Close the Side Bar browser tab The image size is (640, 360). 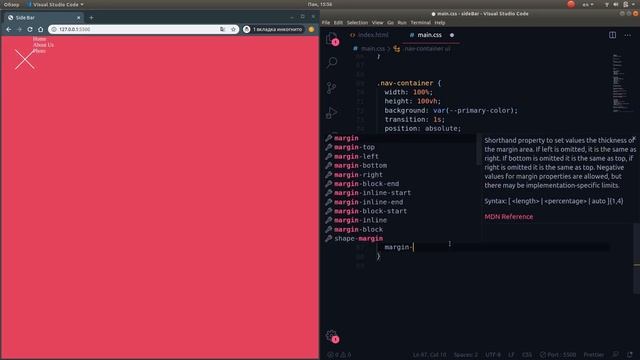tap(78, 18)
